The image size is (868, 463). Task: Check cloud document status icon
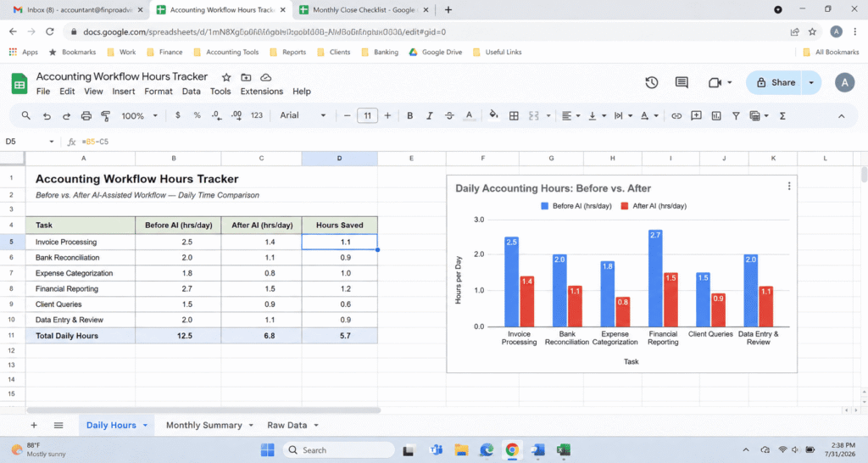coord(265,77)
